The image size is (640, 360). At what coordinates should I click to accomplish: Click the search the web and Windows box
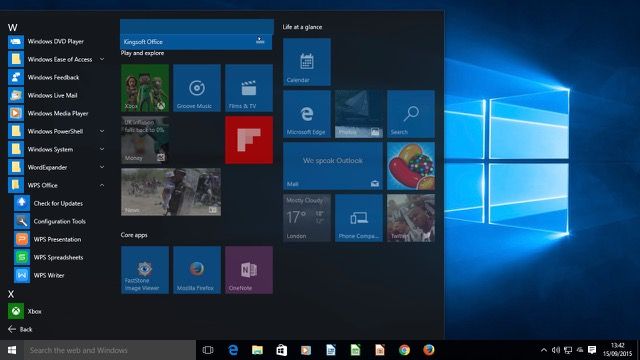point(110,350)
